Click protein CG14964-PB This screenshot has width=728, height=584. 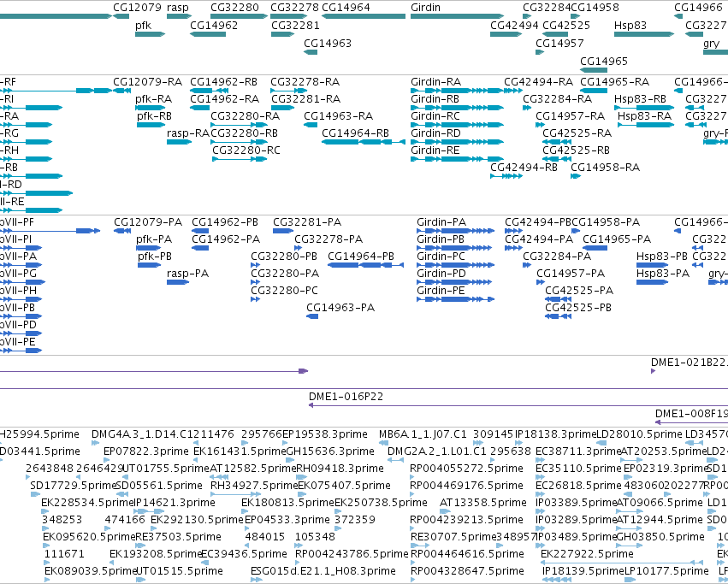[x=366, y=265]
